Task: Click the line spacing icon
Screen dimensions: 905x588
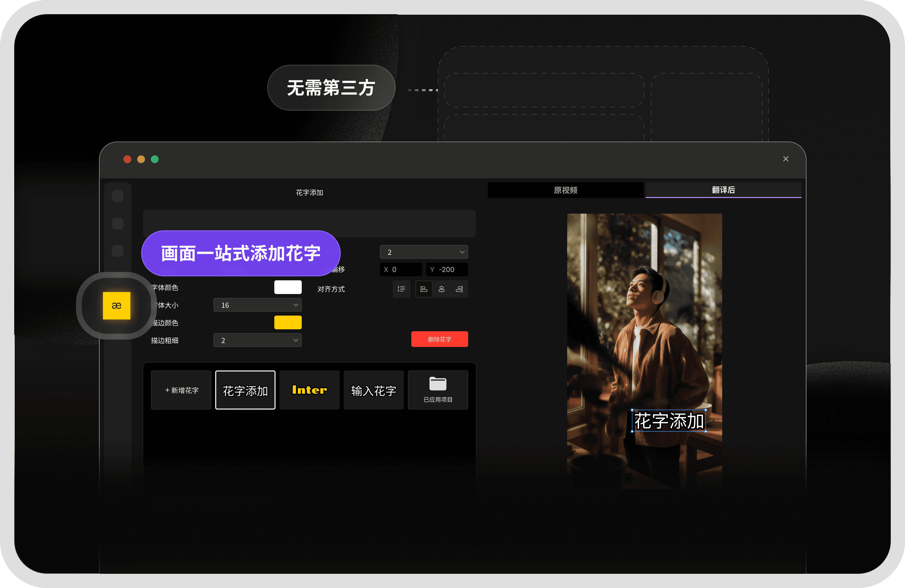Action: 401,289
